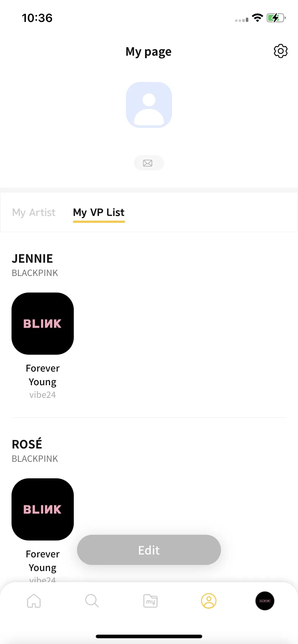Tap the My page title
The height and width of the screenshot is (644, 298).
149,52
